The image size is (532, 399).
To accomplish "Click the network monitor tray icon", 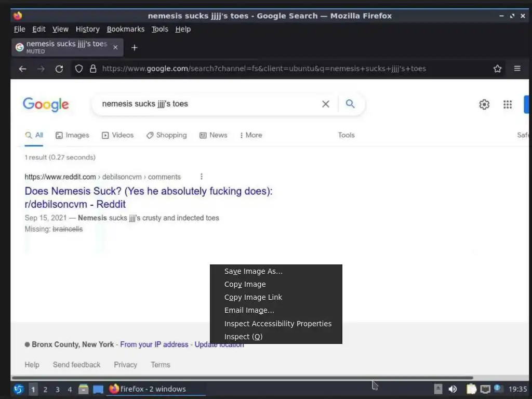I will point(485,389).
